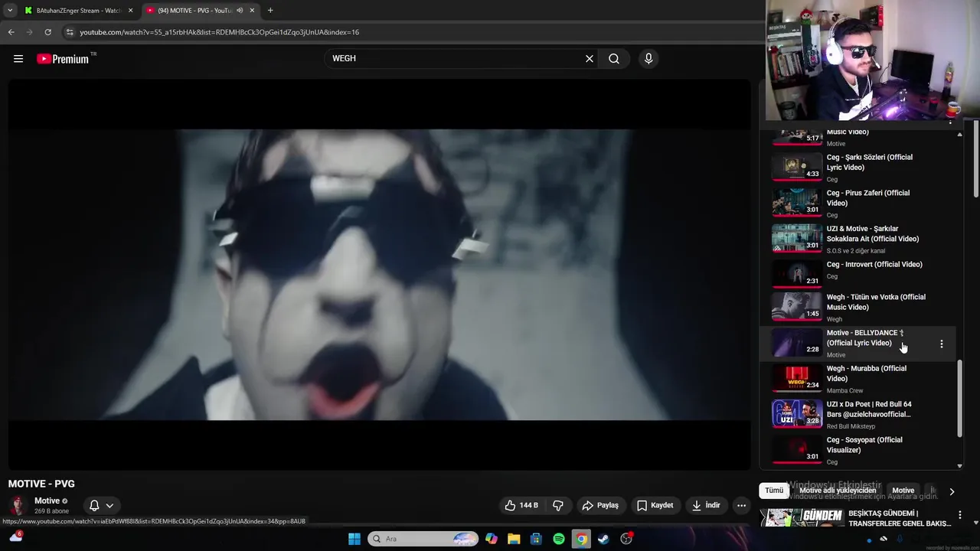This screenshot has height=551, width=980.
Task: View site information icon in address bar
Action: [70, 32]
